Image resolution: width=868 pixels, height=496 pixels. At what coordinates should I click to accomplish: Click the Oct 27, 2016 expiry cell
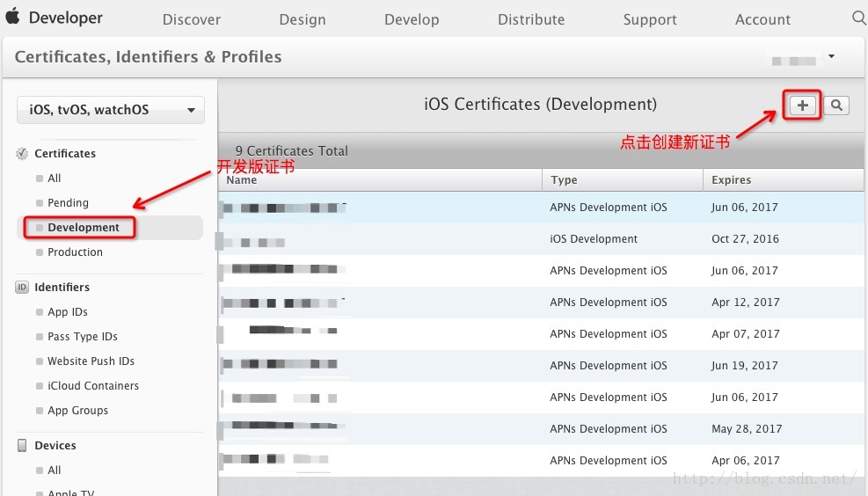click(x=745, y=239)
